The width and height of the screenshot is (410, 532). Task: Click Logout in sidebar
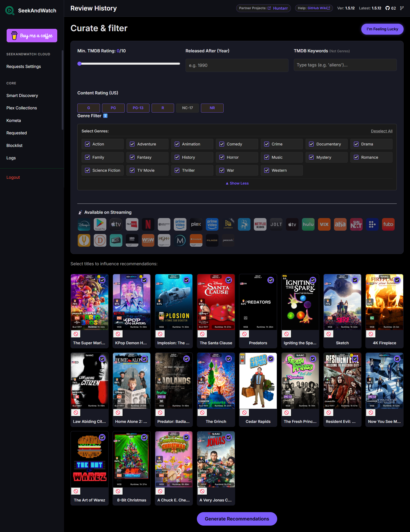[13, 177]
